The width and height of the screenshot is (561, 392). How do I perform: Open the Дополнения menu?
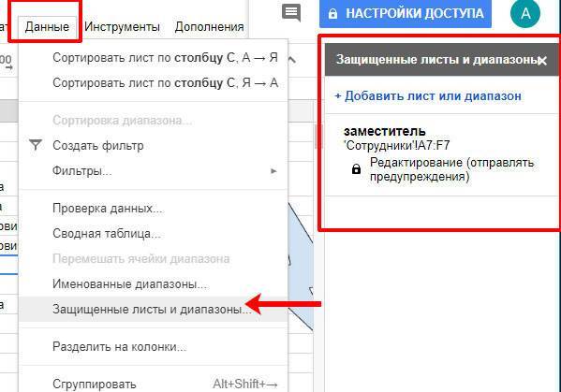[x=209, y=27]
